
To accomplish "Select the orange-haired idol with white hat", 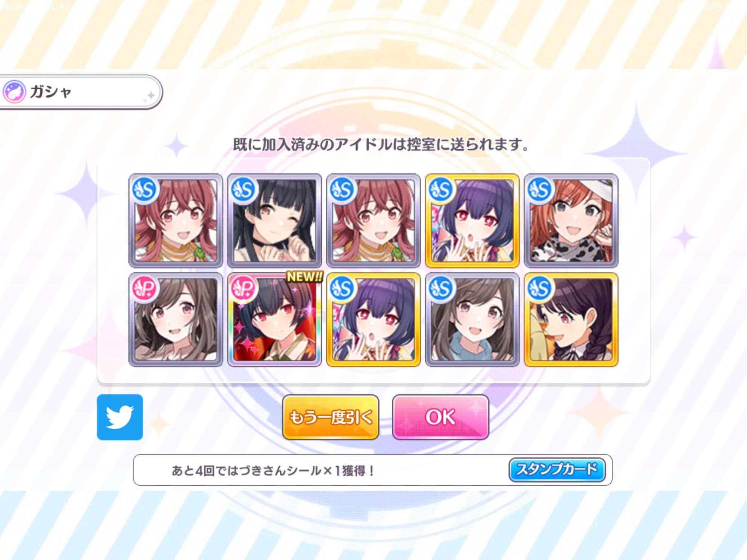I will 571,221.
